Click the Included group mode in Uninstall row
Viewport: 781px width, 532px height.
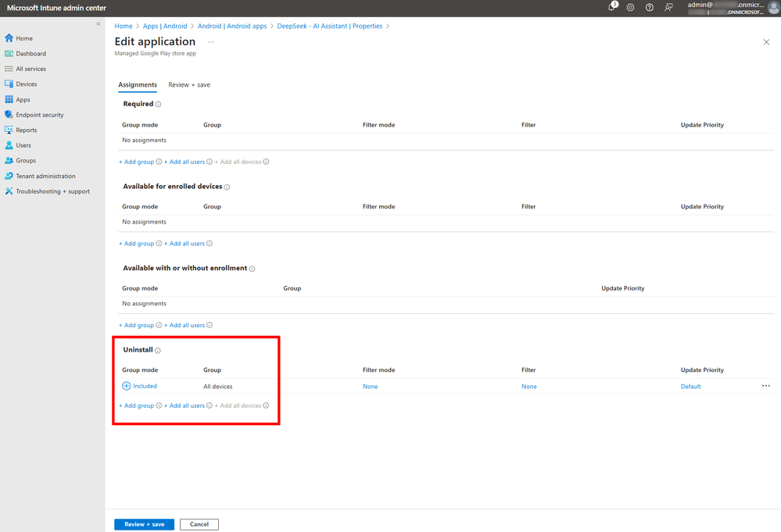139,386
